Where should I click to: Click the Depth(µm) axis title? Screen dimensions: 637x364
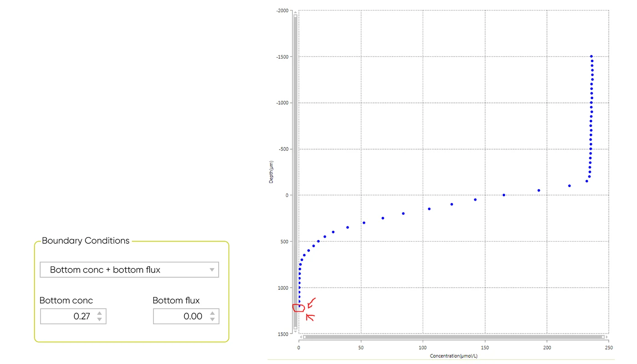point(272,172)
